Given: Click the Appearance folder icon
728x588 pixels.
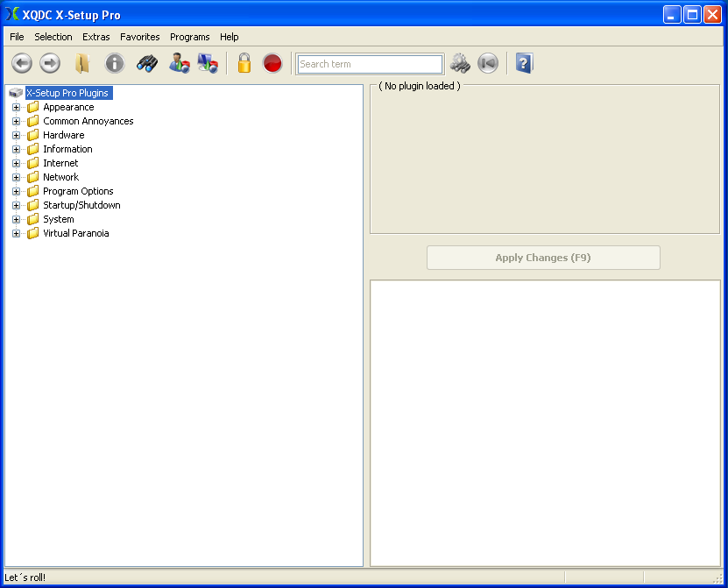Looking at the screenshot, I should click(x=33, y=107).
